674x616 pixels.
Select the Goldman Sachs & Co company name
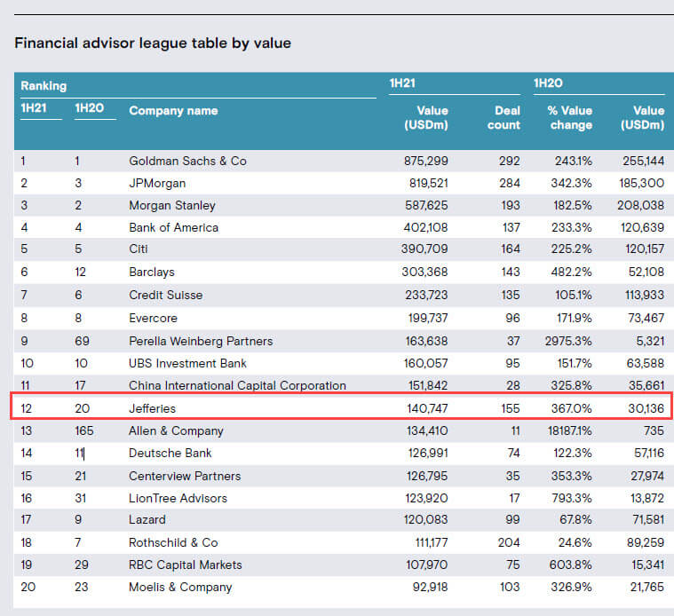click(188, 161)
